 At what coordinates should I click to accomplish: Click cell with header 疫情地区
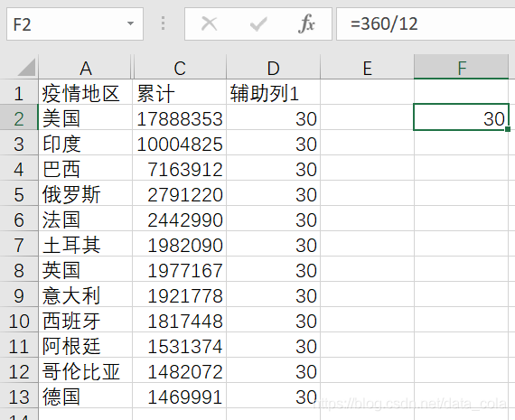86,93
